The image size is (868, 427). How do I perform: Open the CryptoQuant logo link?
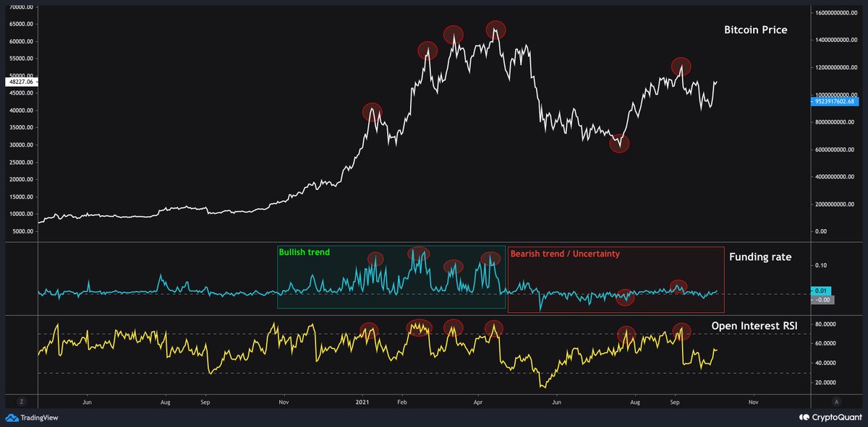[x=830, y=418]
